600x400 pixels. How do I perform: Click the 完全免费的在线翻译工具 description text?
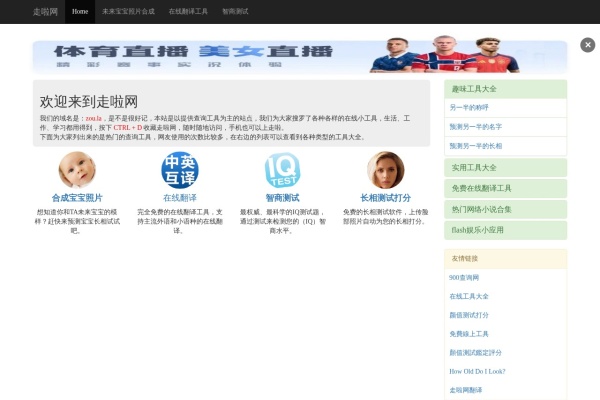(x=179, y=221)
